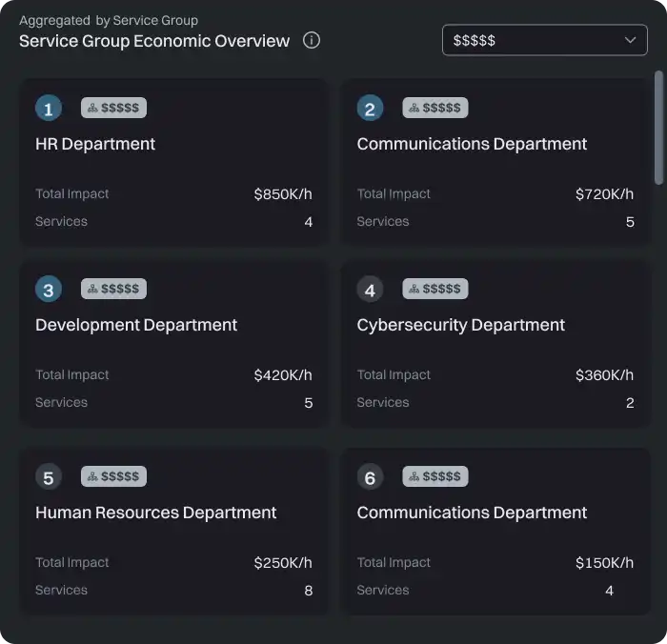This screenshot has width=667, height=644.
Task: Click the rank 4 badge on Cybersecurity Department
Action: (x=370, y=290)
